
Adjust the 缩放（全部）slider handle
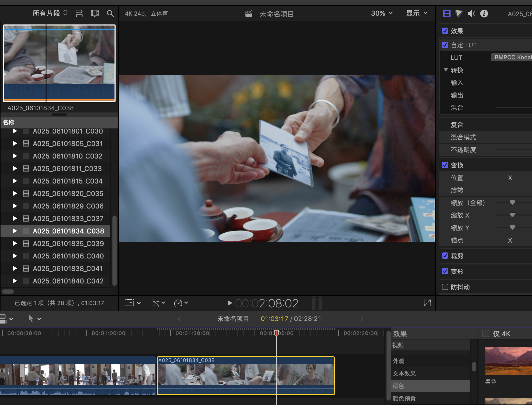(512, 202)
